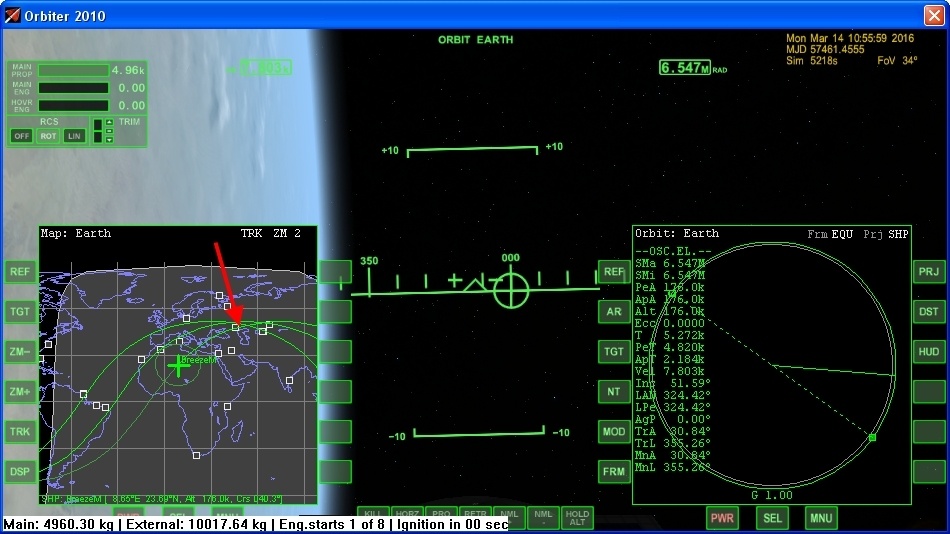
Task: Power off Orbit MFD with PWR
Action: pyautogui.click(x=722, y=518)
